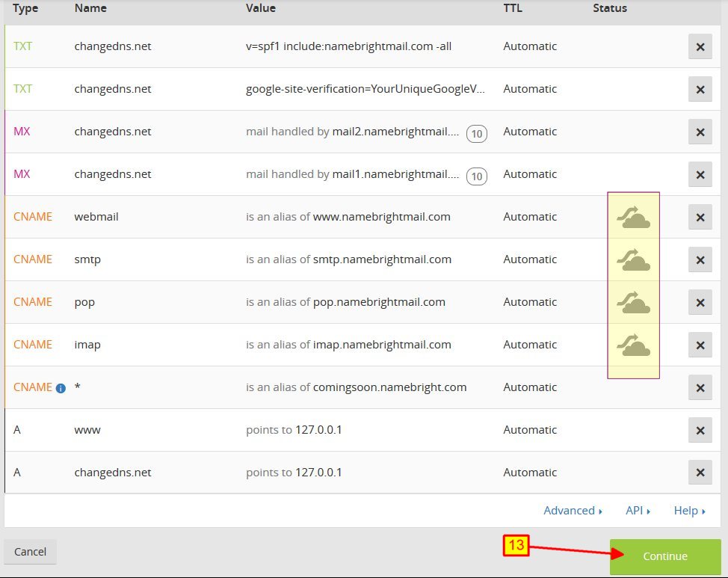Remove the changedns.net A record
The height and width of the screenshot is (578, 728).
pos(700,473)
